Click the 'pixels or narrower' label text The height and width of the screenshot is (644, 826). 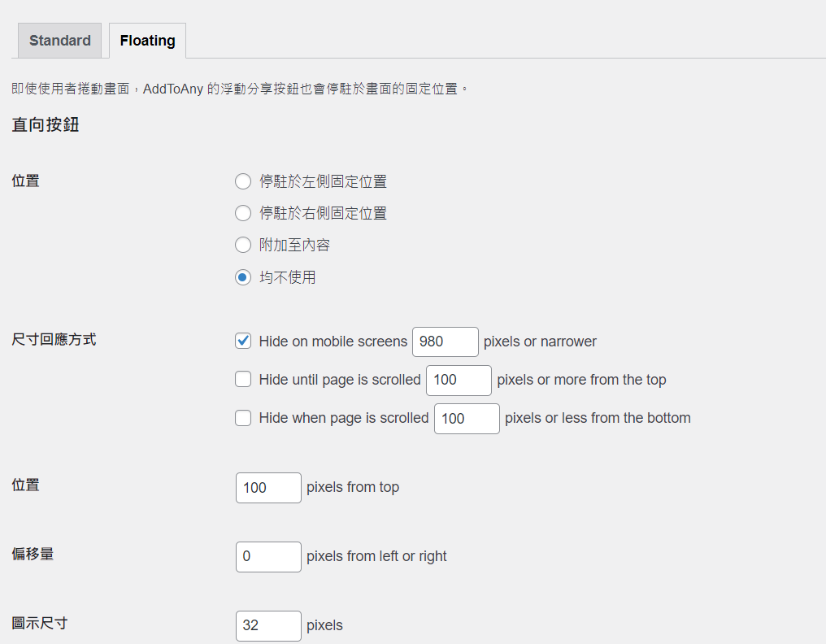[540, 342]
